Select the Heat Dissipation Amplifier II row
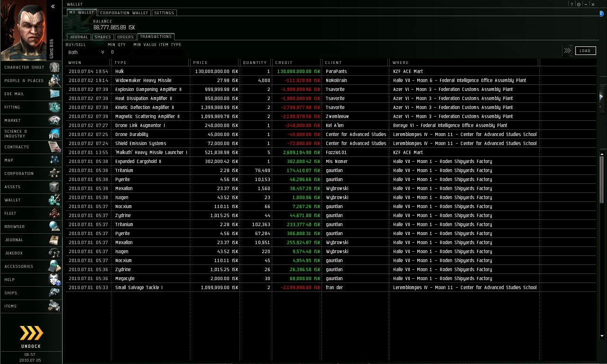The height and width of the screenshot is (364, 607). coord(331,99)
